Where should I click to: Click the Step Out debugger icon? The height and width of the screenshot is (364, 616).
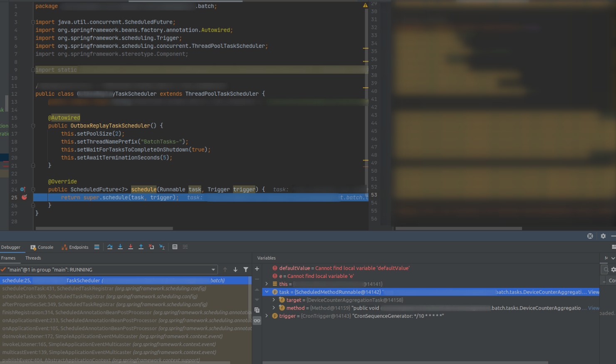tap(141, 247)
